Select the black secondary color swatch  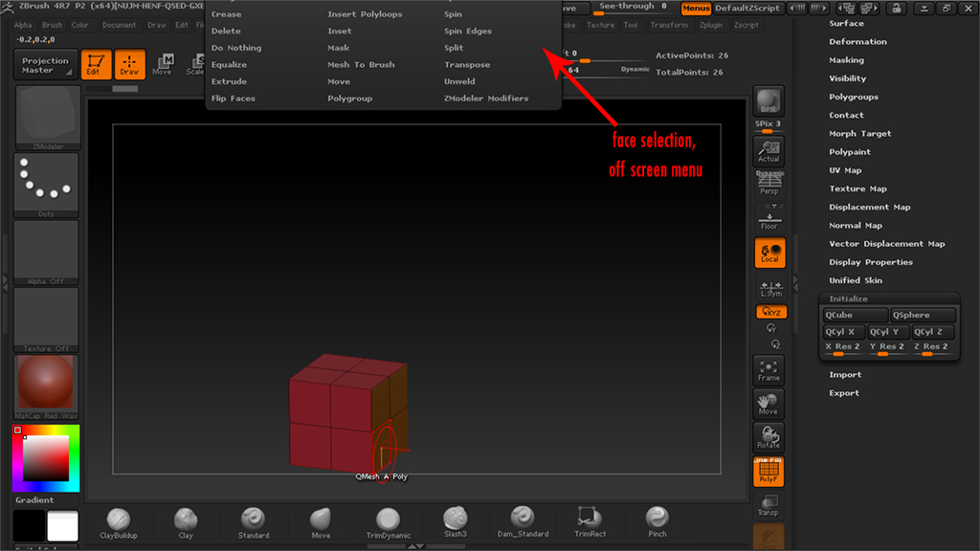point(30,525)
